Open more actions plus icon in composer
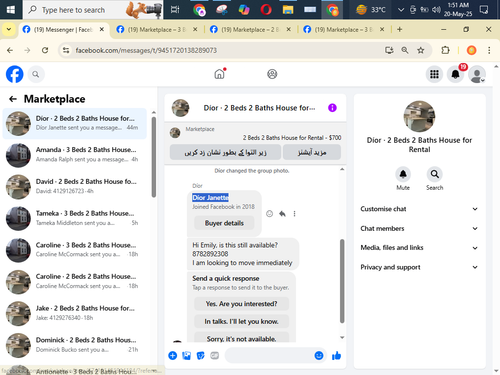This screenshot has width=500, height=375. coord(173,356)
